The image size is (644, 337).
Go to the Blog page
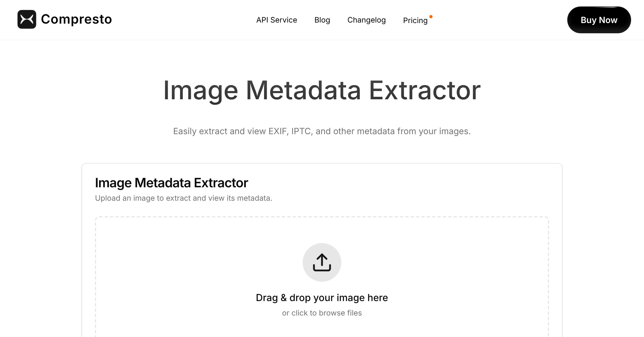click(x=322, y=20)
